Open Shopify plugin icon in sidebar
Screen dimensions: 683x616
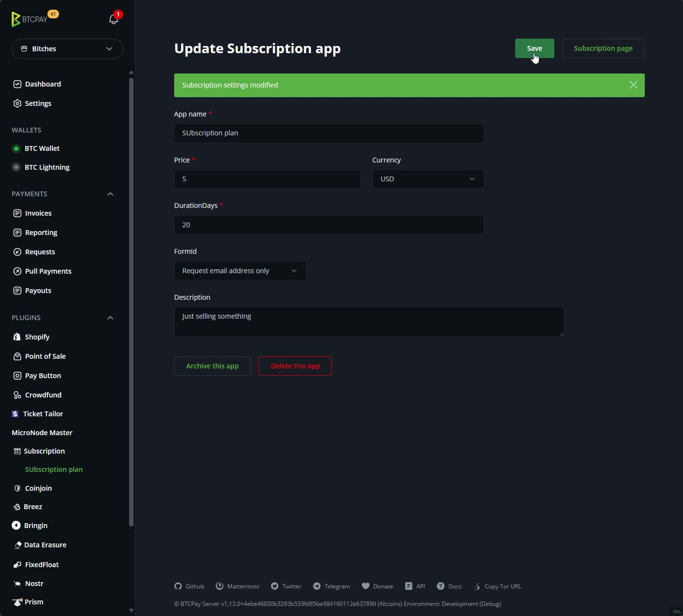coord(17,337)
